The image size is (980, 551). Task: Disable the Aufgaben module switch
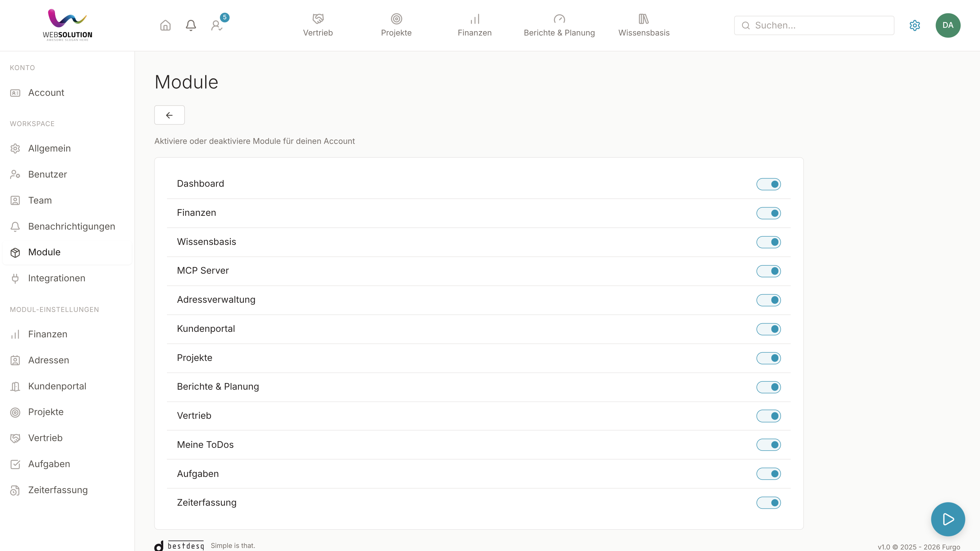click(x=768, y=474)
